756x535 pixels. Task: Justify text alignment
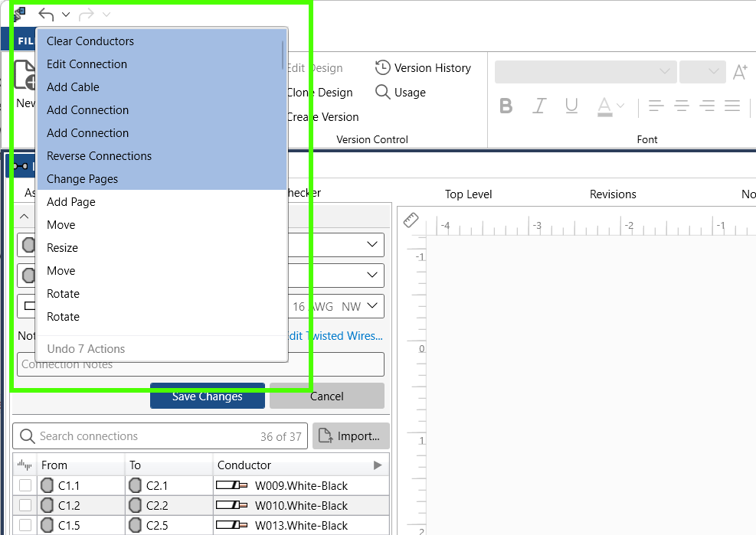click(x=732, y=106)
